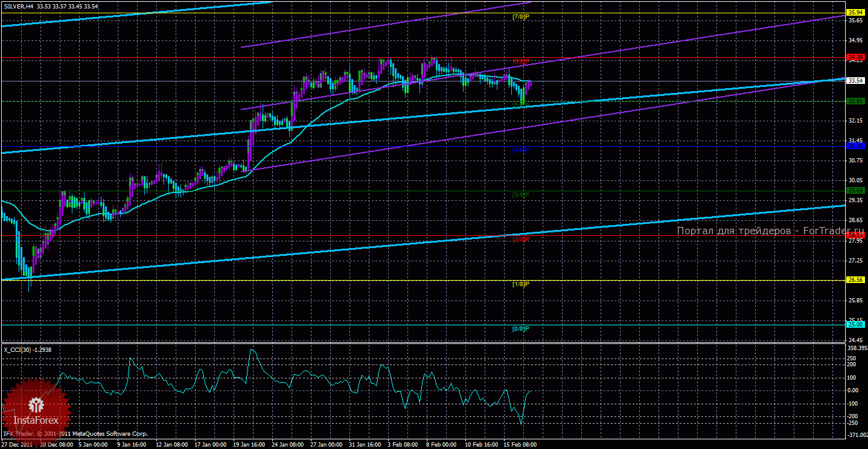The height and width of the screenshot is (449, 868).
Task: Click the 15 Feb 08:00 time label
Action: 520,445
